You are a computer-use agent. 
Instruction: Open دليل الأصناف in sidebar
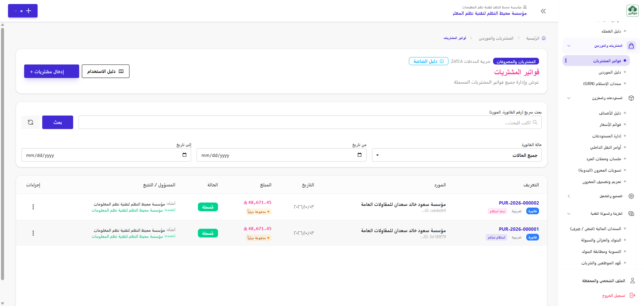[x=610, y=113]
